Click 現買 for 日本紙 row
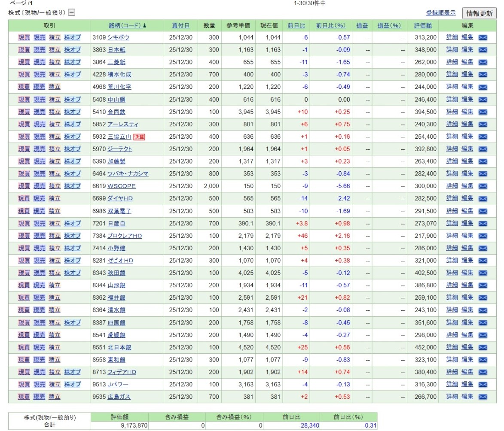This screenshot has height=431, width=504. click(x=24, y=50)
